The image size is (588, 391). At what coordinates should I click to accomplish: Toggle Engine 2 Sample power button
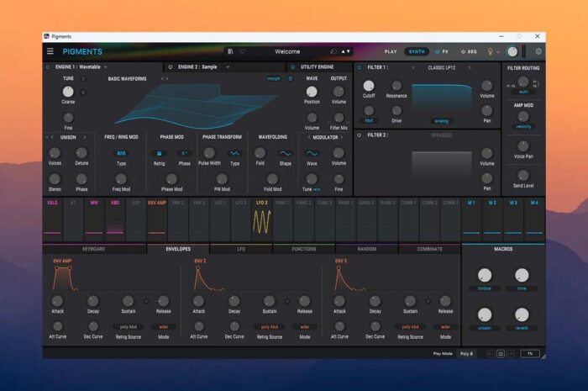tap(171, 67)
